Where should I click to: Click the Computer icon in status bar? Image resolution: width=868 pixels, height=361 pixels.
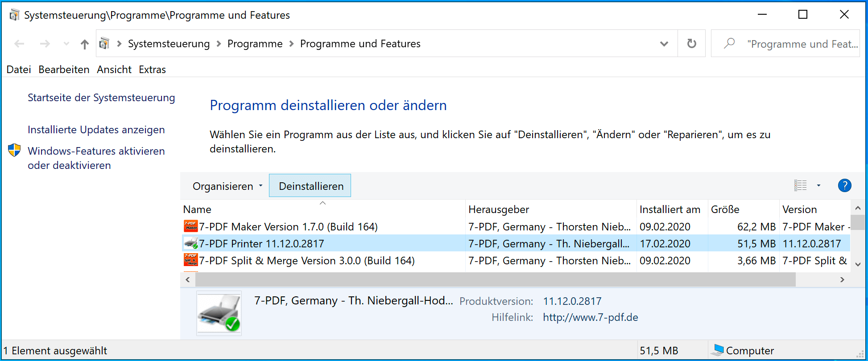pos(717,350)
